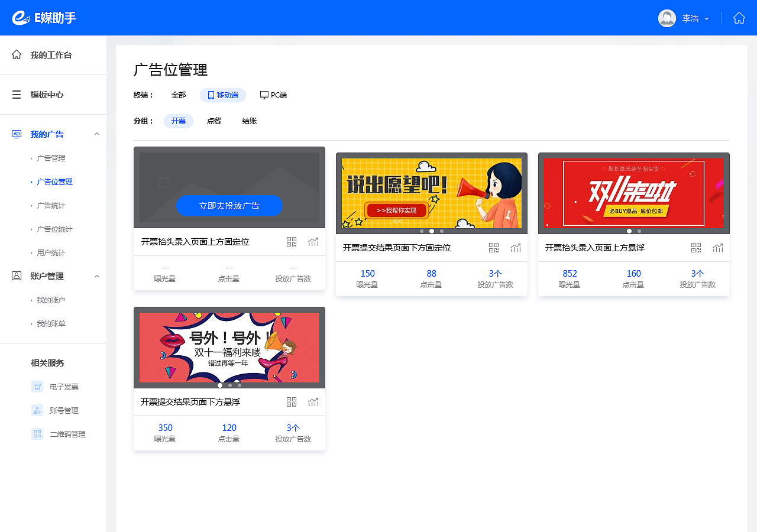Select 广告位管理 submenu item
757x532 pixels.
54,182
